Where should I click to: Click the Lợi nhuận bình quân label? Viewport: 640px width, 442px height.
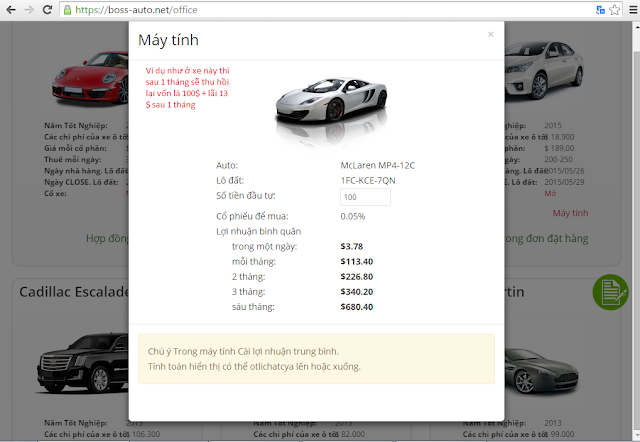(x=259, y=231)
